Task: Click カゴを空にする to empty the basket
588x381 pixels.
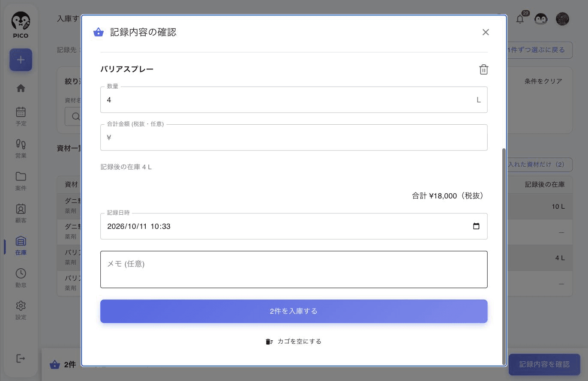Action: 294,342
